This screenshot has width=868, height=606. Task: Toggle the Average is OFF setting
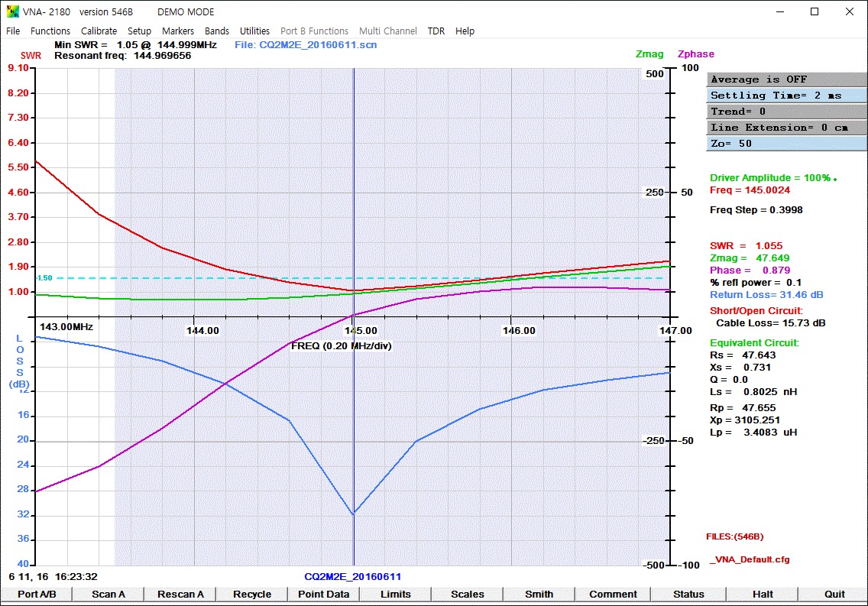pyautogui.click(x=787, y=79)
